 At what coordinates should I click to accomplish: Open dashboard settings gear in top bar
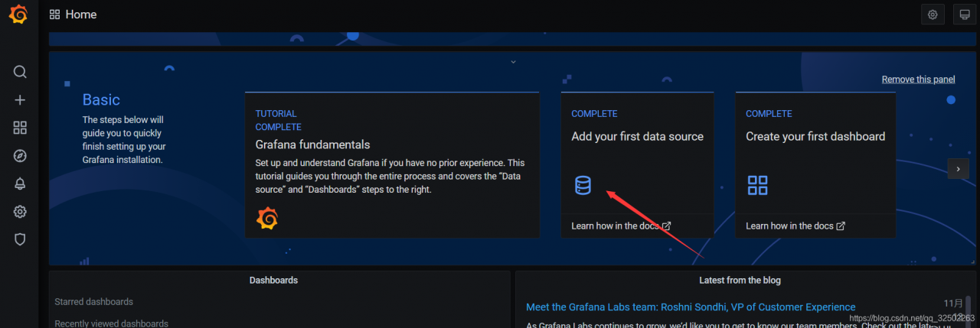click(x=933, y=15)
